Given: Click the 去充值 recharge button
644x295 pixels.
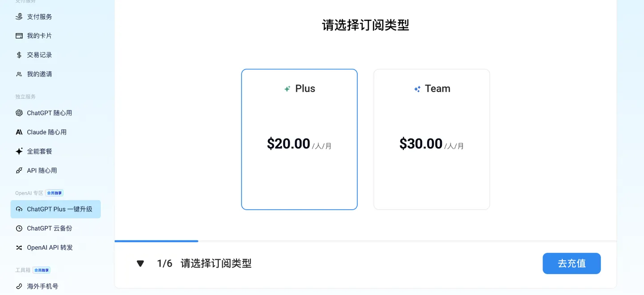Looking at the screenshot, I should click(x=572, y=263).
